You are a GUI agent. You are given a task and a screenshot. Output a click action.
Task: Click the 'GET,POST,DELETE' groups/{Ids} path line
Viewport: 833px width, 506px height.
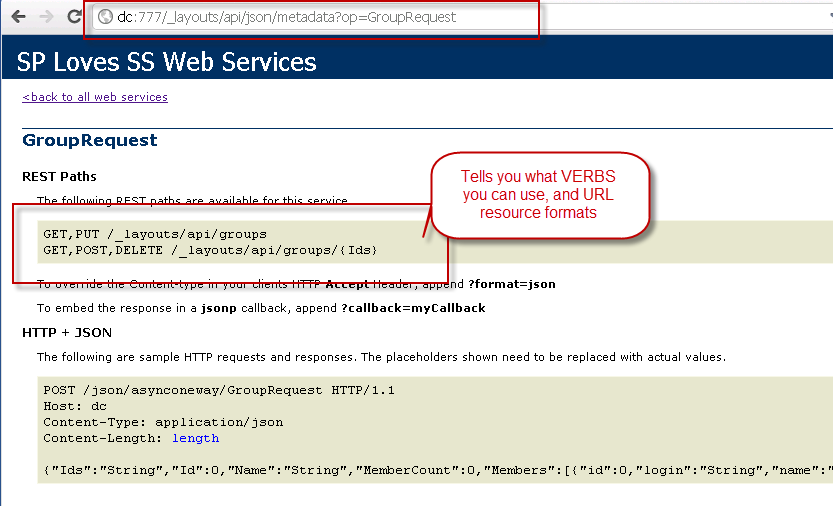[210, 249]
